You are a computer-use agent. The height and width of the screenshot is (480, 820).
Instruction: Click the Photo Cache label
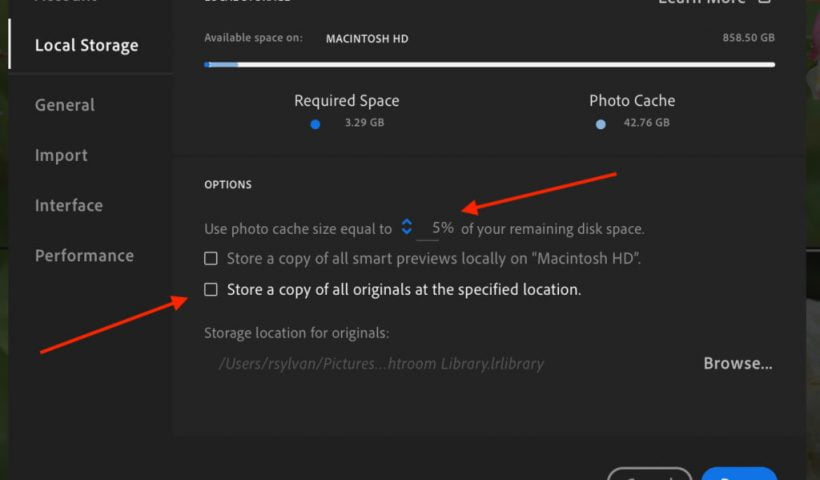(632, 101)
